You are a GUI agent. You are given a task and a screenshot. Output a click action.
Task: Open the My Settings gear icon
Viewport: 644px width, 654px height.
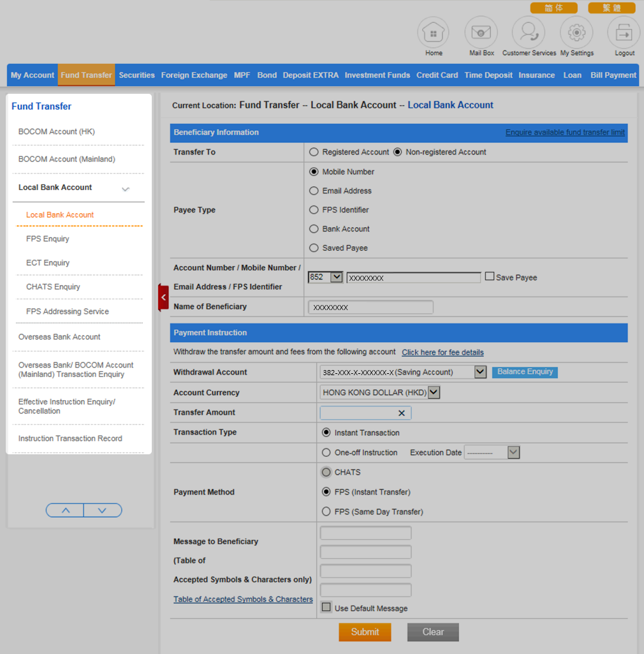[576, 33]
